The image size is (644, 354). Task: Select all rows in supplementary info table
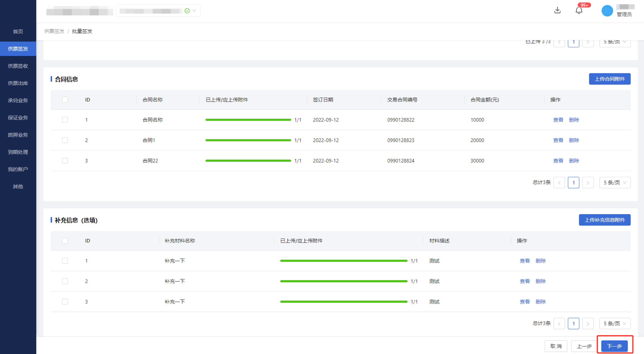click(x=65, y=241)
